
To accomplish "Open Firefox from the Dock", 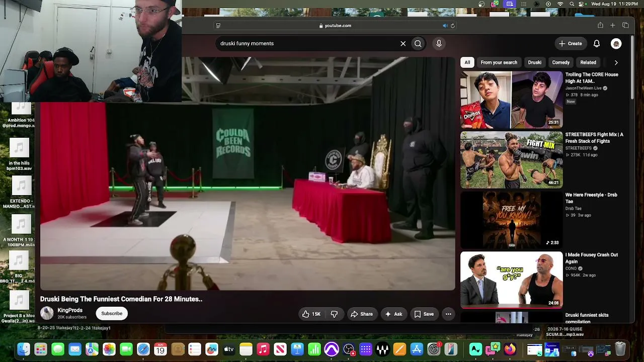I will [x=510, y=349].
